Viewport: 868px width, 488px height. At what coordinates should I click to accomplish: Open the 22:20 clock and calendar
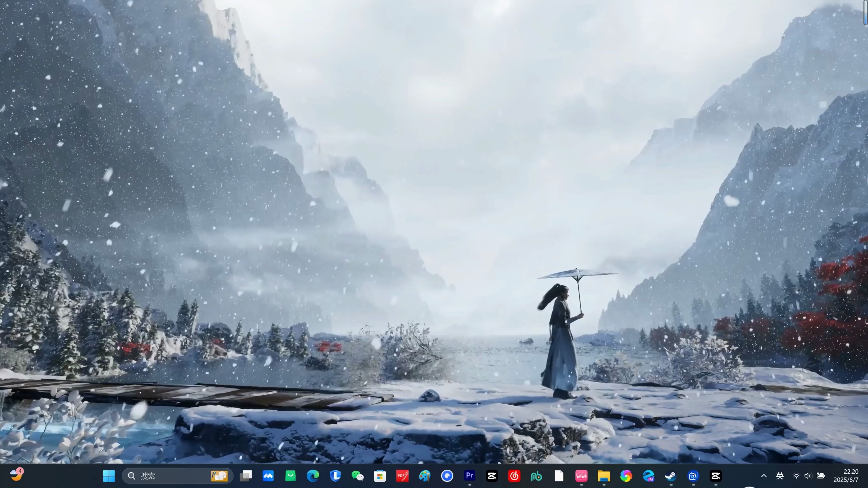[x=846, y=475]
